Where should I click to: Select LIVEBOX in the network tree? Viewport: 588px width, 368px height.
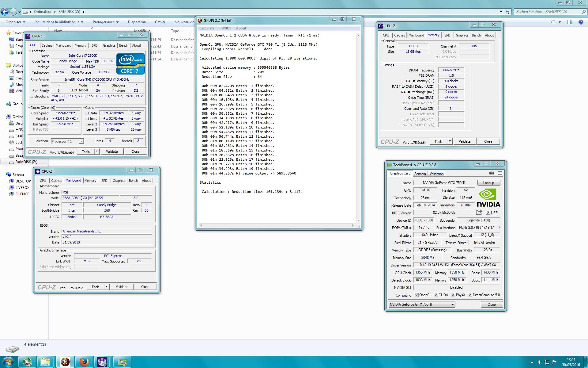tap(22, 188)
